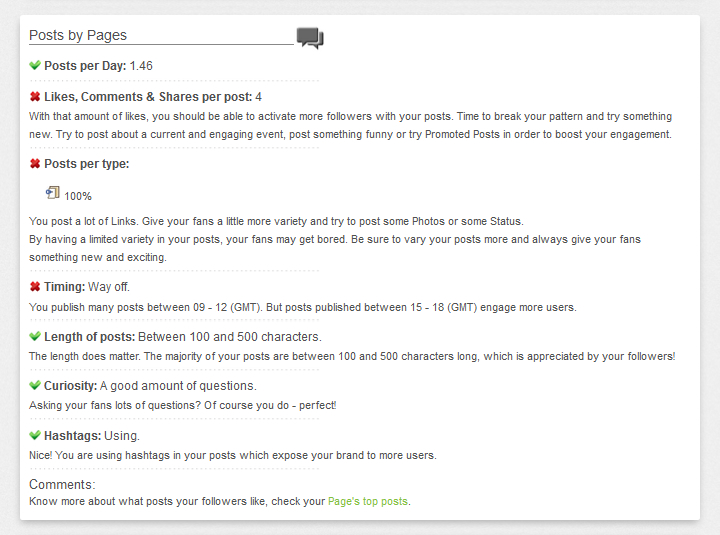Click the Posts by Pages heading
720x535 pixels.
pos(78,35)
